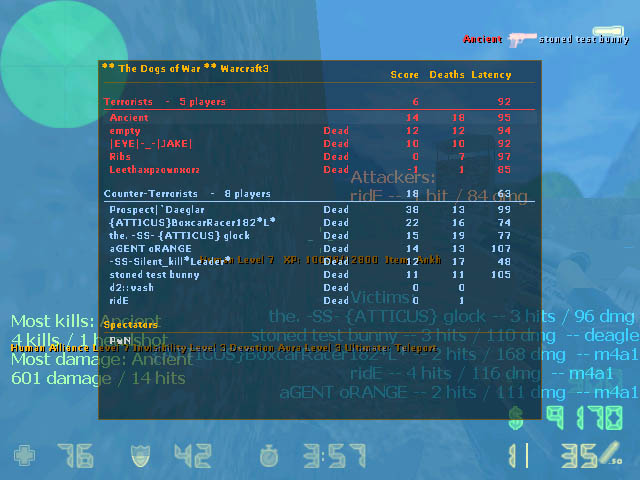
Task: Click the armor shield icon
Action: [140, 456]
